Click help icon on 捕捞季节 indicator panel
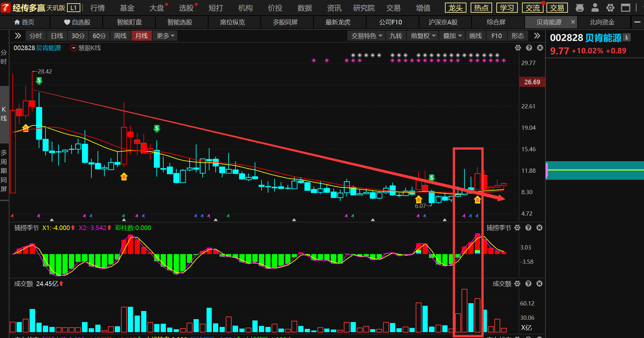Viewport: 644px width, 338px height. coord(529,228)
